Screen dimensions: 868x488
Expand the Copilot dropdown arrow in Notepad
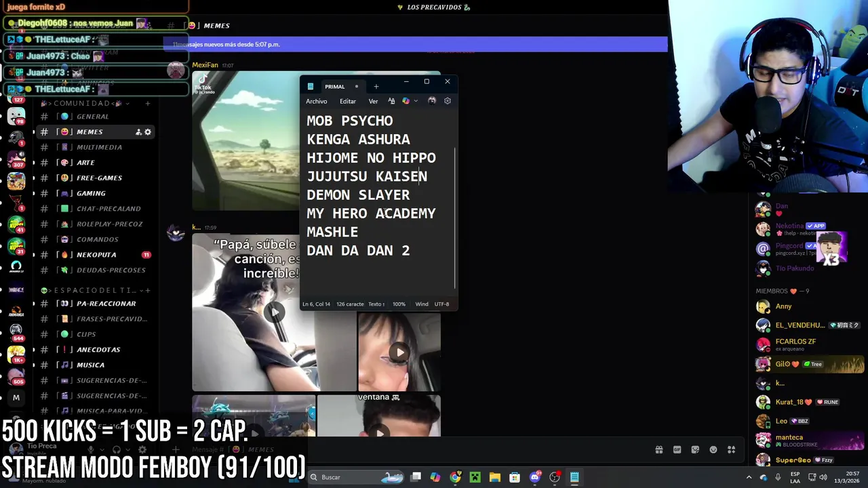point(416,101)
